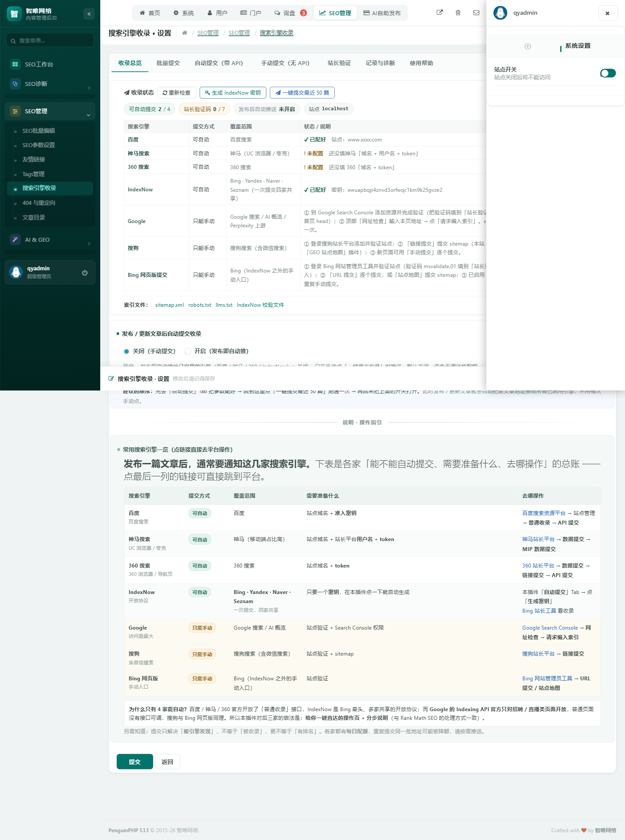Open external site link icon in top bar

[x=440, y=13]
